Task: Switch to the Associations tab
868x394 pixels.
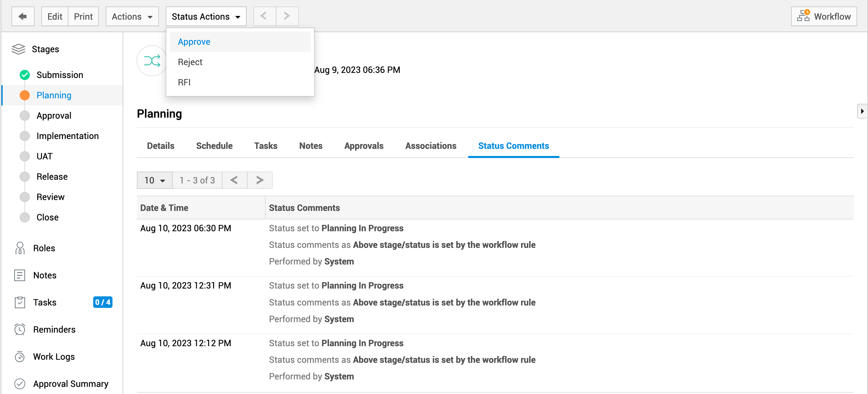Action: pos(431,146)
